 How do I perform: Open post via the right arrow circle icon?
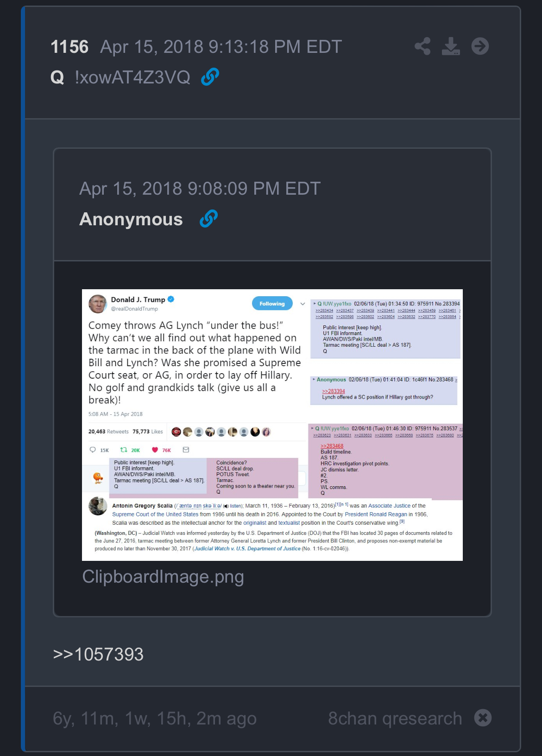(480, 46)
